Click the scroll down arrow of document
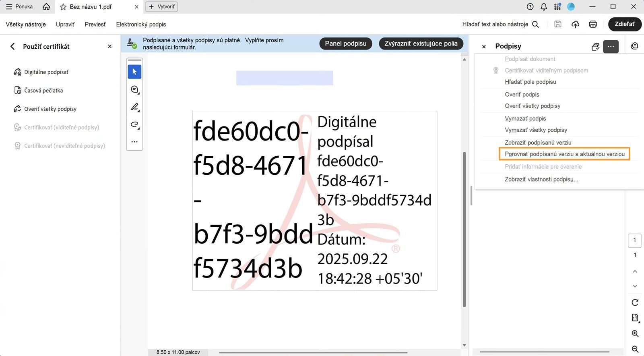The image size is (644, 356). [x=464, y=345]
